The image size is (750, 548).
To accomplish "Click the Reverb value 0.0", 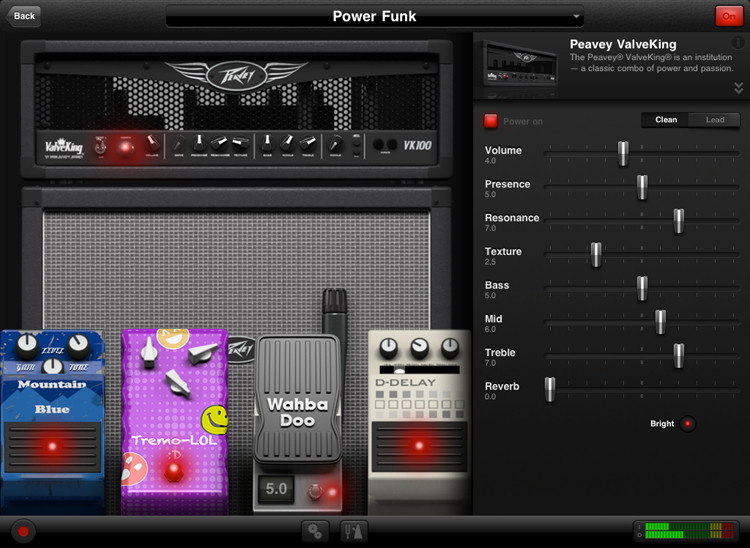I will coord(490,397).
